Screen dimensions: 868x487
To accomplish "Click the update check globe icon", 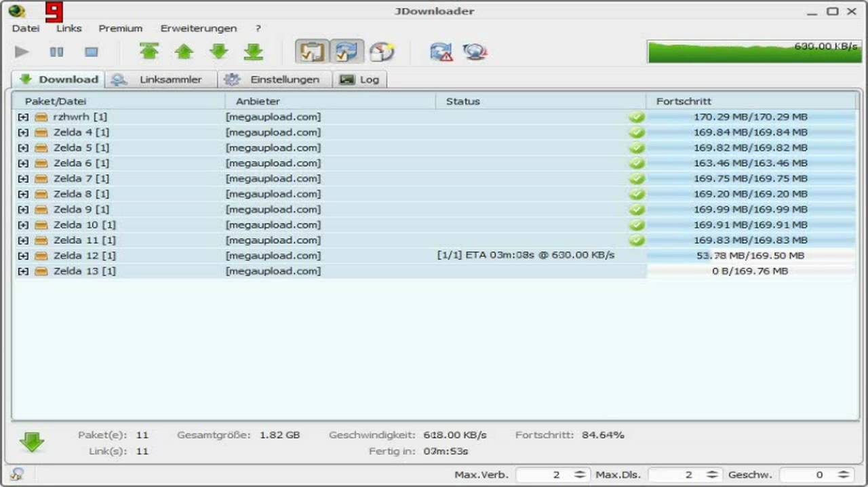I will (475, 52).
